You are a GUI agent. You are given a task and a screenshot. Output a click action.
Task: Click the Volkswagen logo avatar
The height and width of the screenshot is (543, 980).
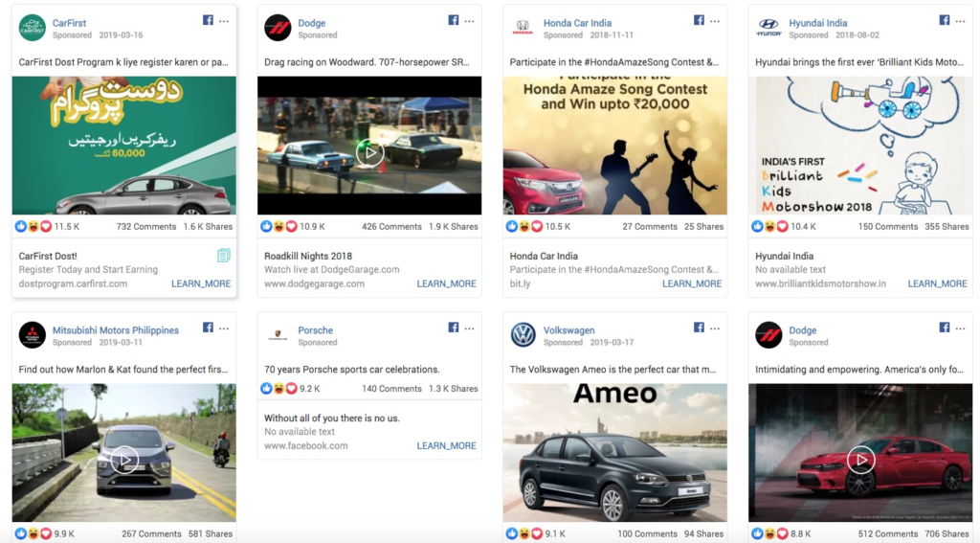523,334
